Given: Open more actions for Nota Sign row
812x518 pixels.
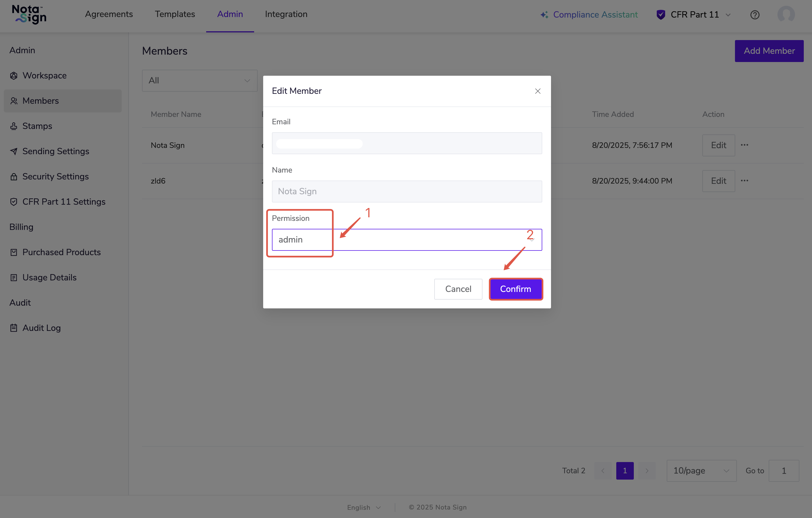Looking at the screenshot, I should coord(745,145).
